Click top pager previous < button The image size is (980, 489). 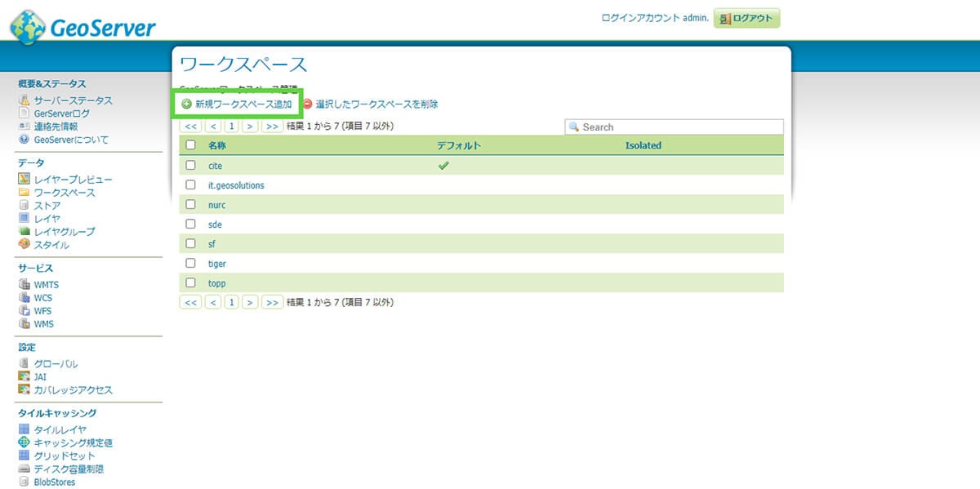(x=212, y=127)
